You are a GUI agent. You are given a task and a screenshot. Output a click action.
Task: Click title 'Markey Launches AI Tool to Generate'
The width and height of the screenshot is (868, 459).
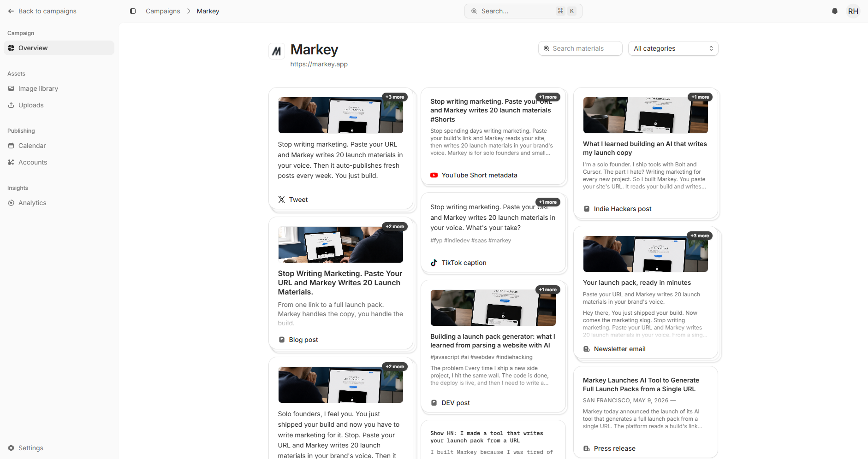641,385
